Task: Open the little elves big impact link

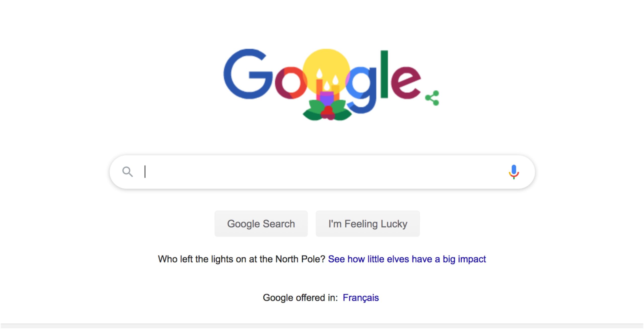Action: [407, 259]
